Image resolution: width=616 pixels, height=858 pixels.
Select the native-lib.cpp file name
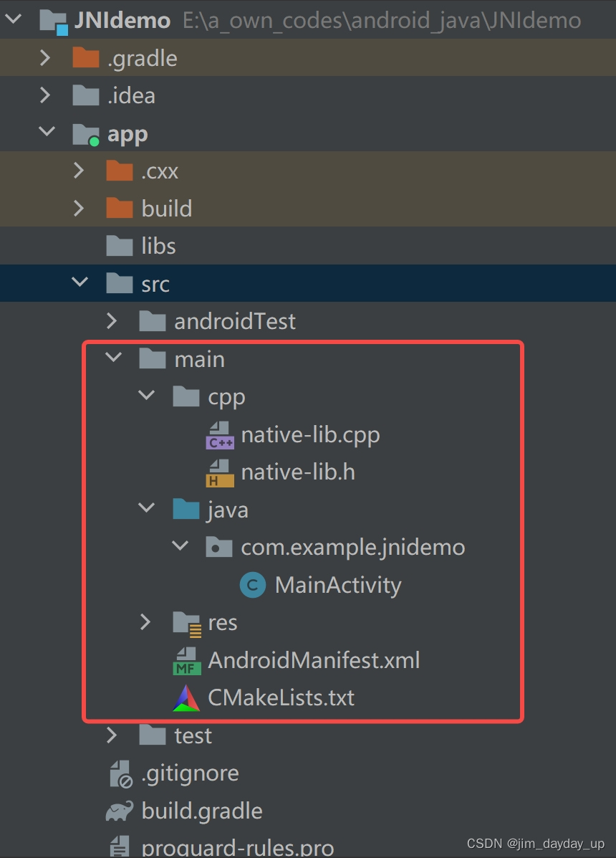(310, 436)
